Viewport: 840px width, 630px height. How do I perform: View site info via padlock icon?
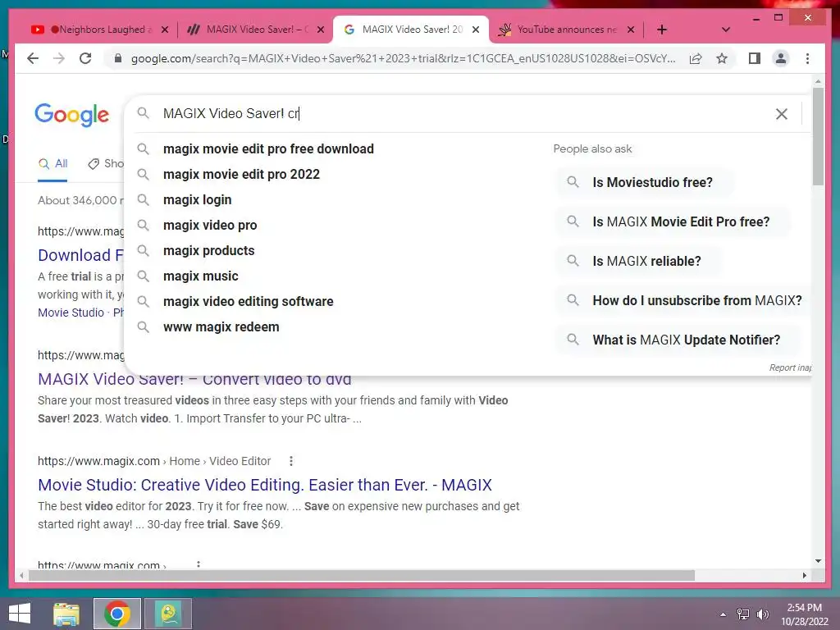(x=118, y=58)
